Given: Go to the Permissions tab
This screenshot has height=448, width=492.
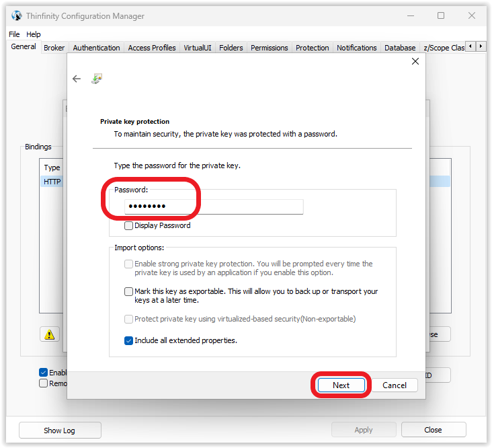Looking at the screenshot, I should (x=270, y=48).
